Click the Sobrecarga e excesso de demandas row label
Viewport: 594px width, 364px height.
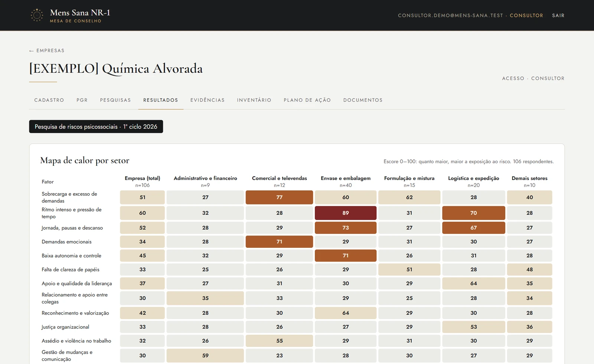pyautogui.click(x=69, y=197)
